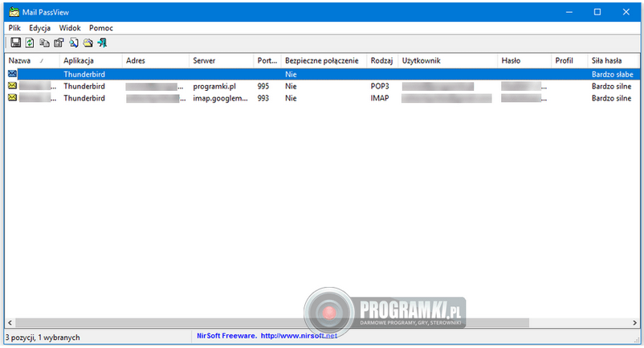Click Nie in the selected first row

[x=291, y=75]
